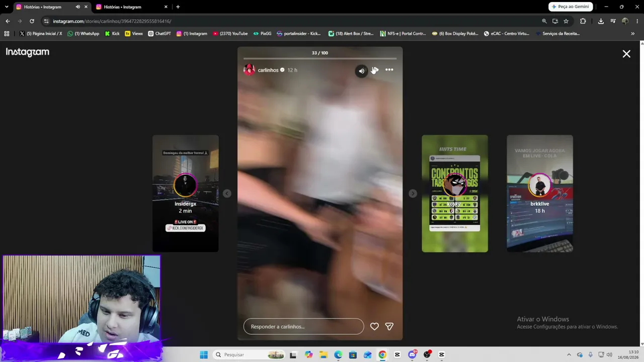Mute the carlinhos story audio

[361, 71]
